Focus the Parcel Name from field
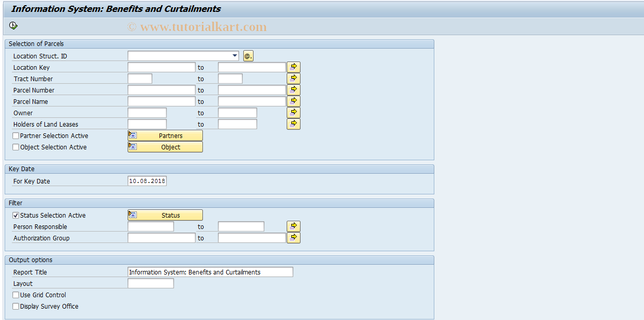Image resolution: width=644 pixels, height=320 pixels. coord(162,101)
